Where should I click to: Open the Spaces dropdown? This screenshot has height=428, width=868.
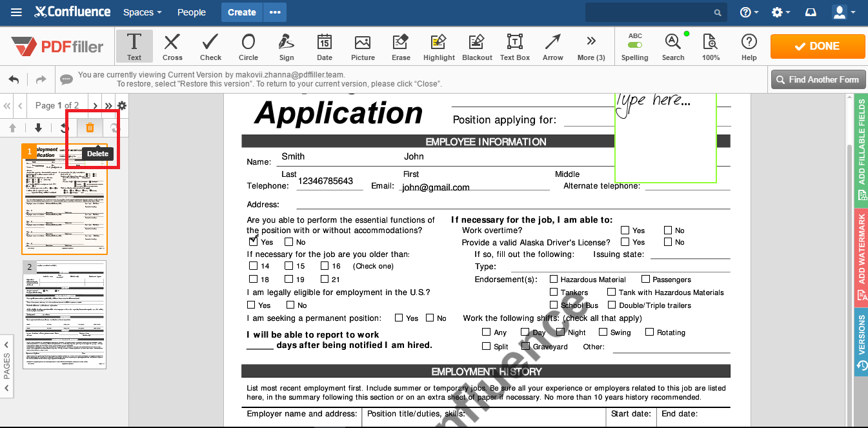[142, 12]
